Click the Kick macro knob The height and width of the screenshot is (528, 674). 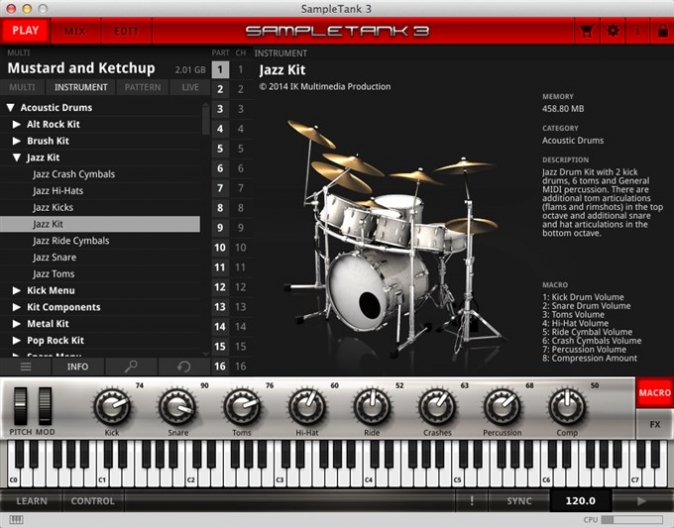pos(112,407)
